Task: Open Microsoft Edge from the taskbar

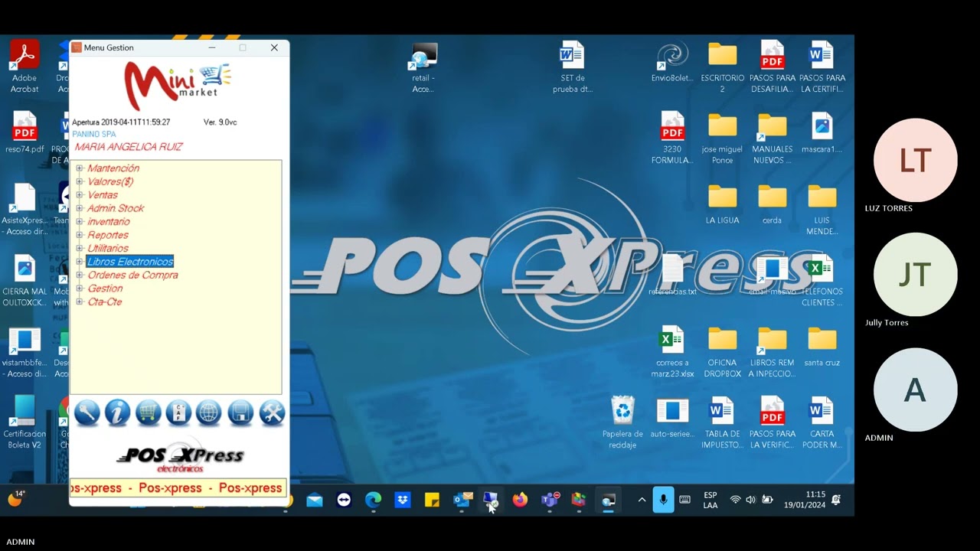Action: point(373,500)
